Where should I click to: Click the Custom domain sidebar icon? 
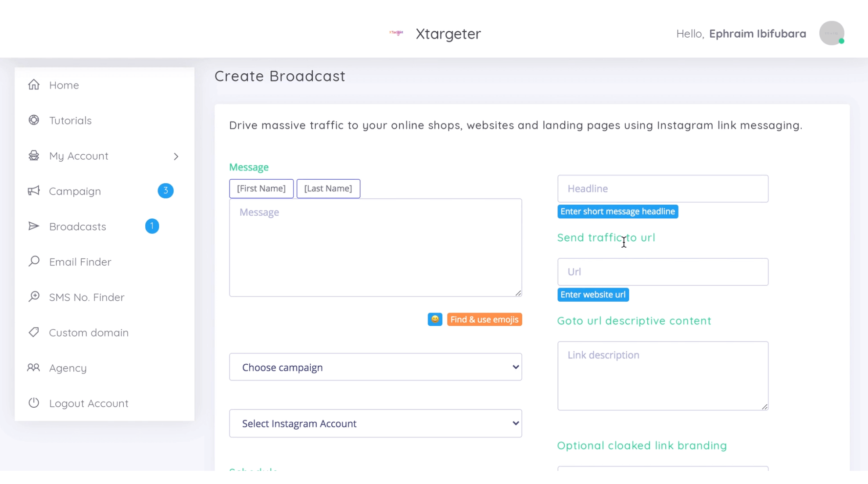coord(33,332)
